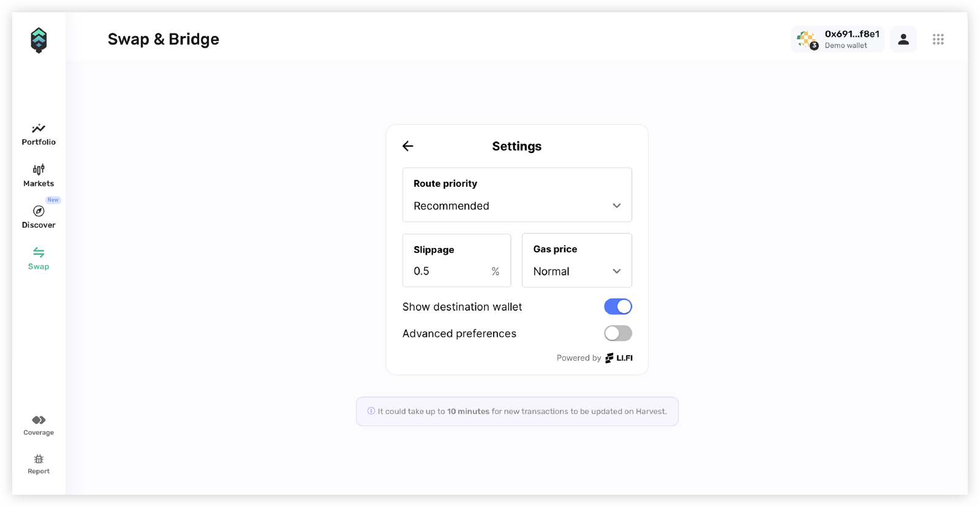Image resolution: width=980 pixels, height=507 pixels.
Task: Click the Harvest logo icon
Action: tap(39, 40)
